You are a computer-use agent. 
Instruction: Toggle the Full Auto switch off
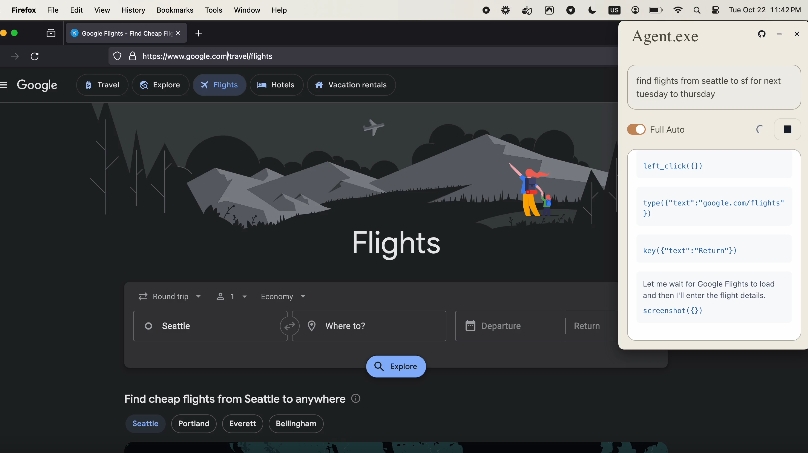click(636, 129)
